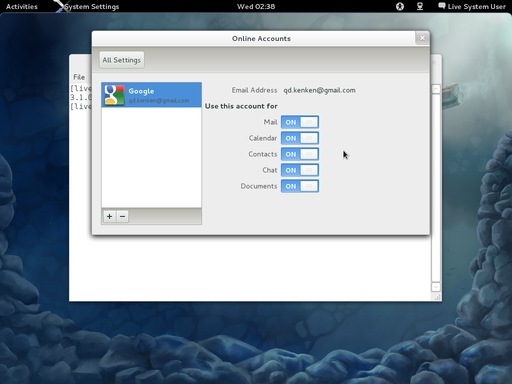Click the chat bubble icon beside user name

tap(442, 6)
